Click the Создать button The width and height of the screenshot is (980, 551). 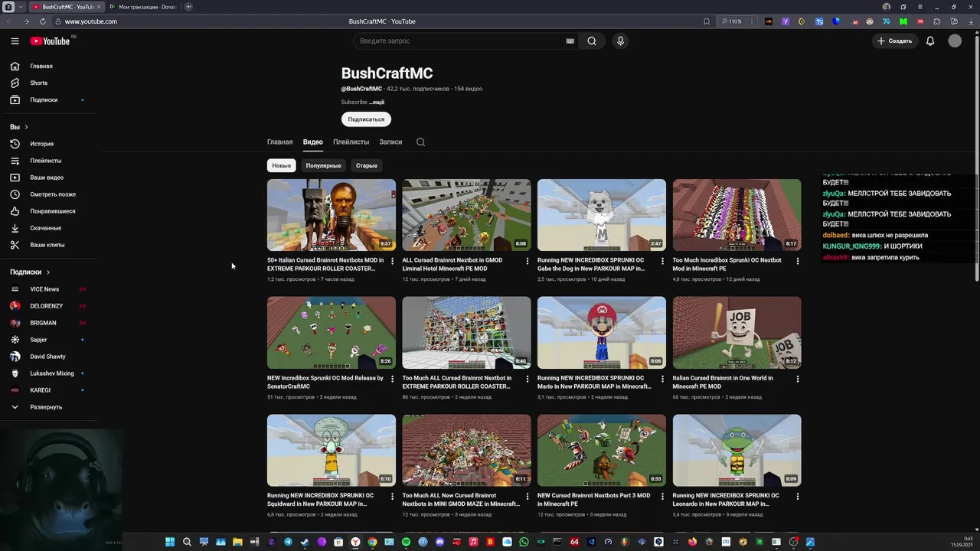click(895, 41)
